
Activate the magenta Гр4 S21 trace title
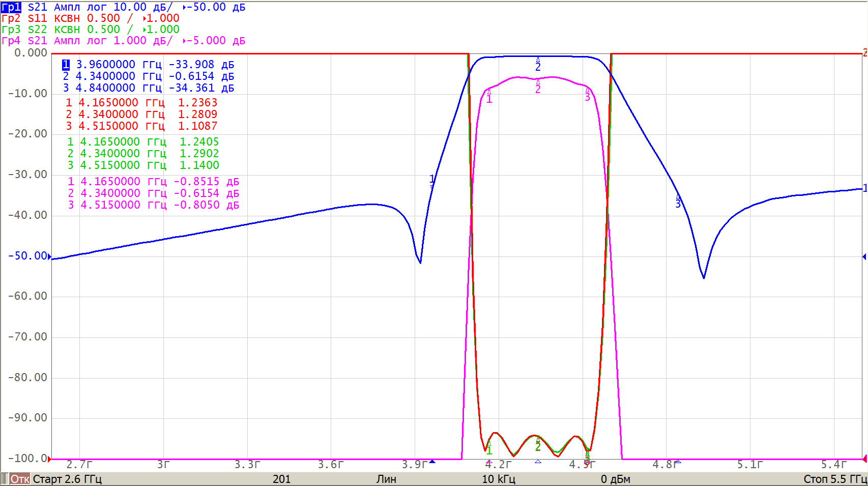pyautogui.click(x=123, y=41)
